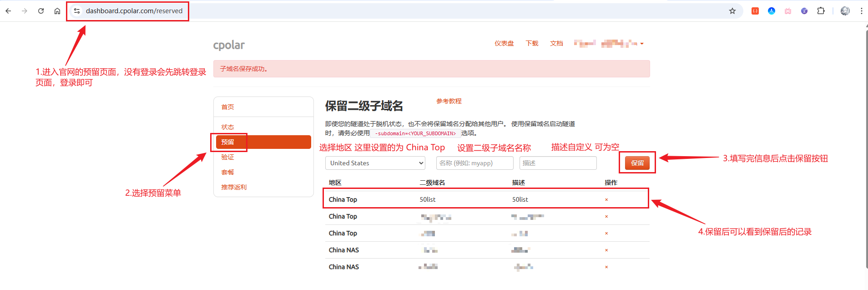
Task: Select 预留 in the sidebar menu
Action: (263, 142)
